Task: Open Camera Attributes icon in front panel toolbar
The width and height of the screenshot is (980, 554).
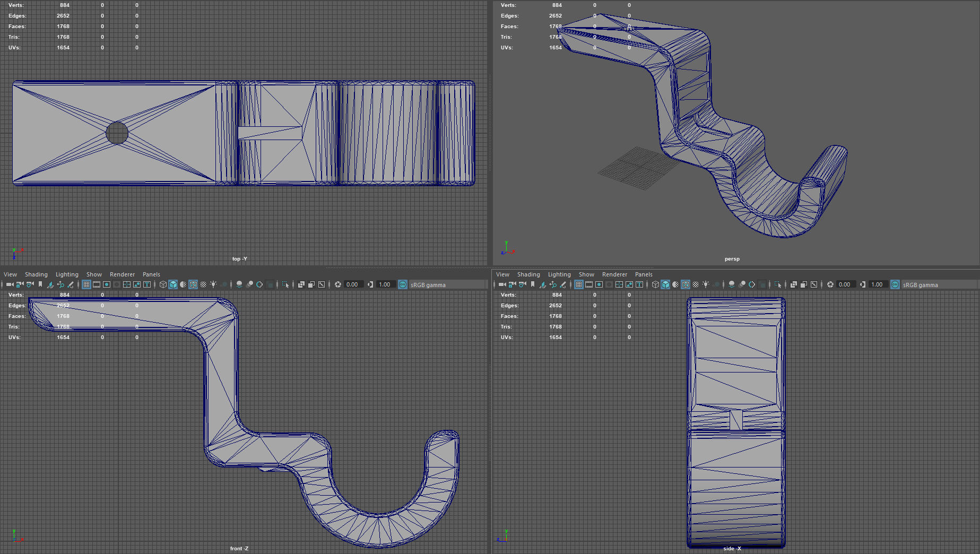Action: pos(30,284)
